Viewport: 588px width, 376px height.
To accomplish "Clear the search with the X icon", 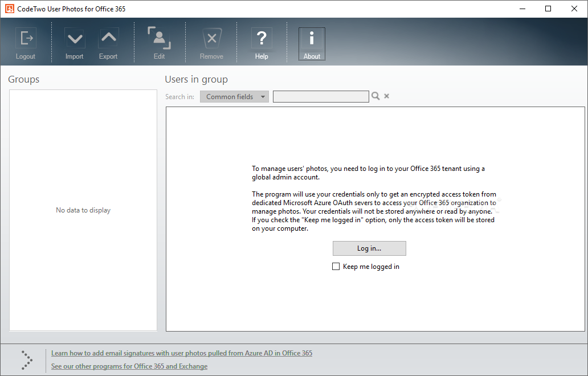I will [387, 96].
